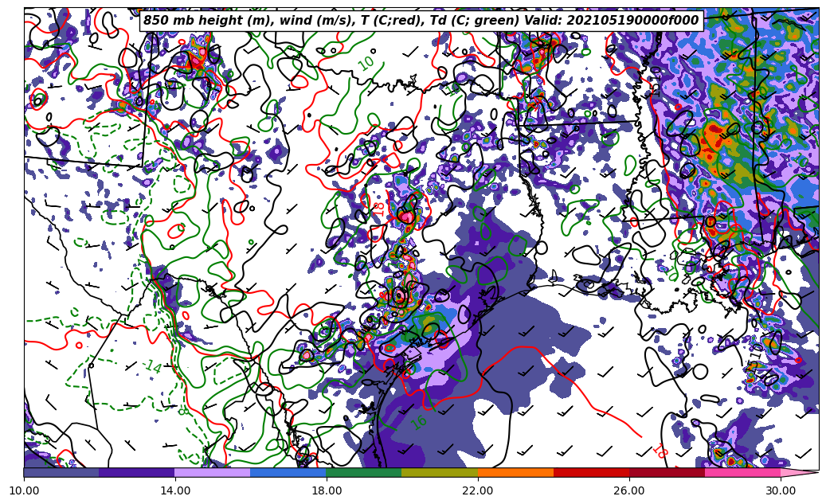Viewport: 826px width, 504px height.
Task: Select the green "14" dewpoint contour label
Action: pos(153,367)
